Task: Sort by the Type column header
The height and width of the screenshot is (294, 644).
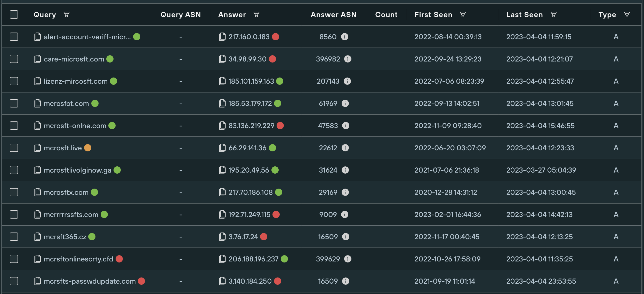Action: click(x=607, y=14)
